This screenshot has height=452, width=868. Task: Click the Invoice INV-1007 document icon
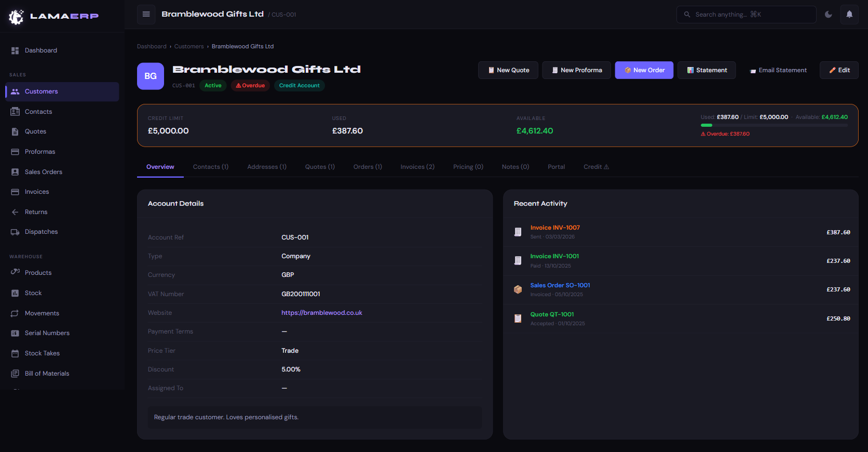tap(518, 232)
